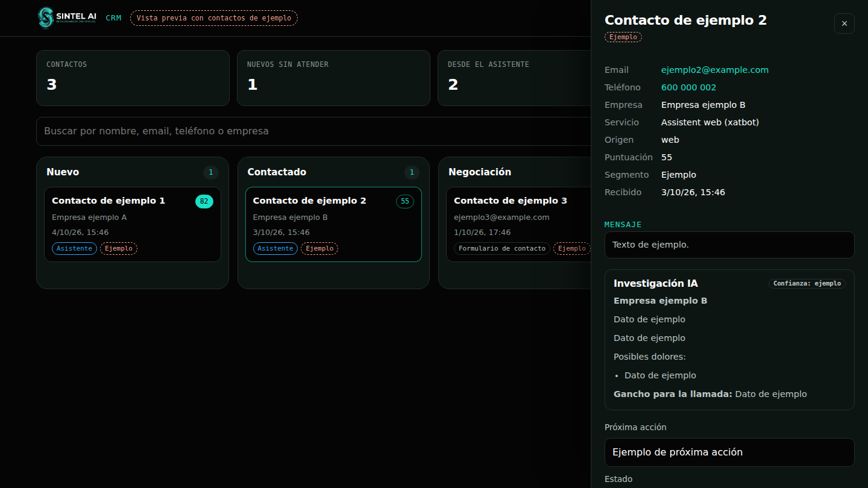Call the phone number 600 000 002
The height and width of the screenshot is (488, 868).
pyautogui.click(x=689, y=87)
